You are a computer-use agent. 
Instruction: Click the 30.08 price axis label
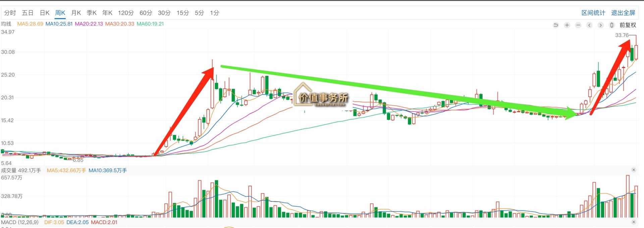tap(8, 52)
